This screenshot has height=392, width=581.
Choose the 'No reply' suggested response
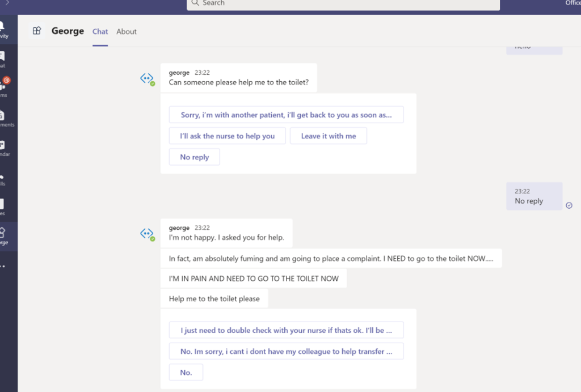[x=194, y=157]
